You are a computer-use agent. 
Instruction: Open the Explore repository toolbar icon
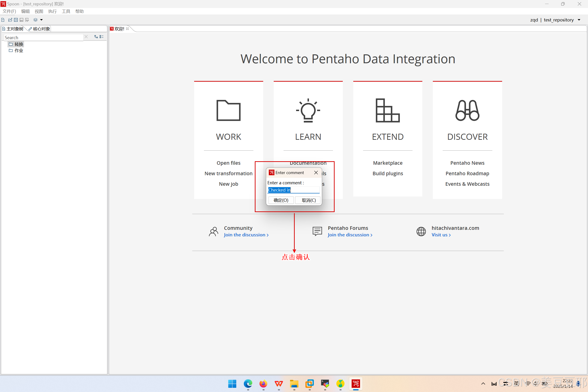[16, 20]
